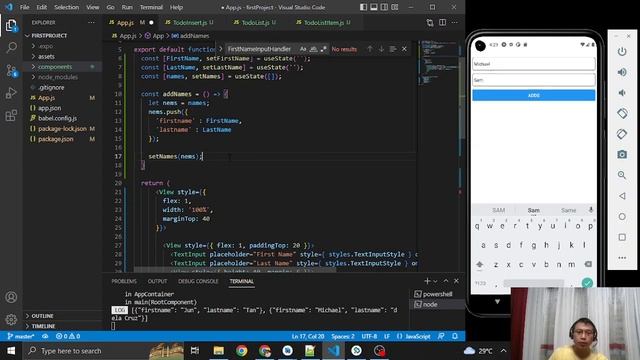Screen dimensions: 640x360
Task: Toggle Find in Selection
Action: (393, 49)
